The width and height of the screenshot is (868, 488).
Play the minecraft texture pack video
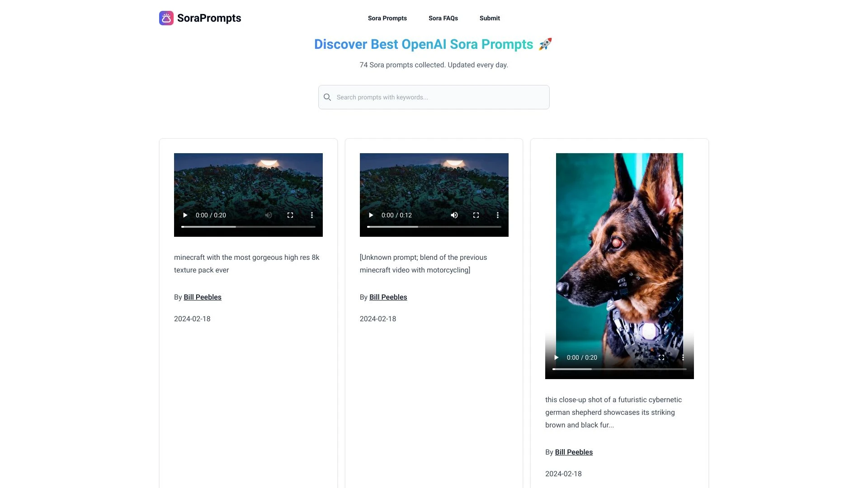pyautogui.click(x=185, y=215)
